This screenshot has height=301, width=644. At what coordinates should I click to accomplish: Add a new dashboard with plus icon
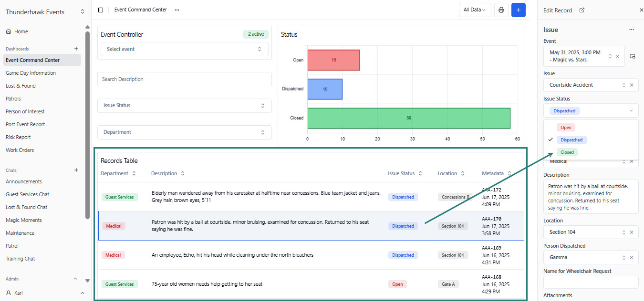click(76, 49)
